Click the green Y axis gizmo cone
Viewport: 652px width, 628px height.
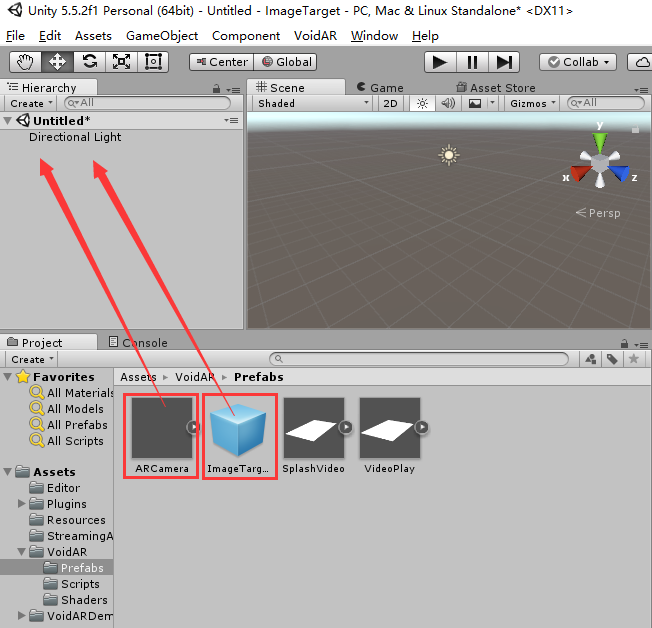[x=600, y=143]
